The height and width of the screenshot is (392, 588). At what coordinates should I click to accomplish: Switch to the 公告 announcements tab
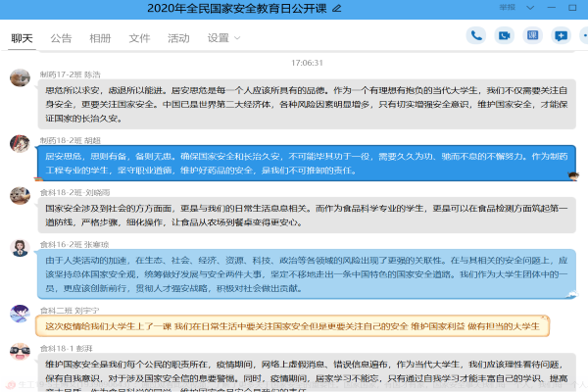[x=61, y=38]
